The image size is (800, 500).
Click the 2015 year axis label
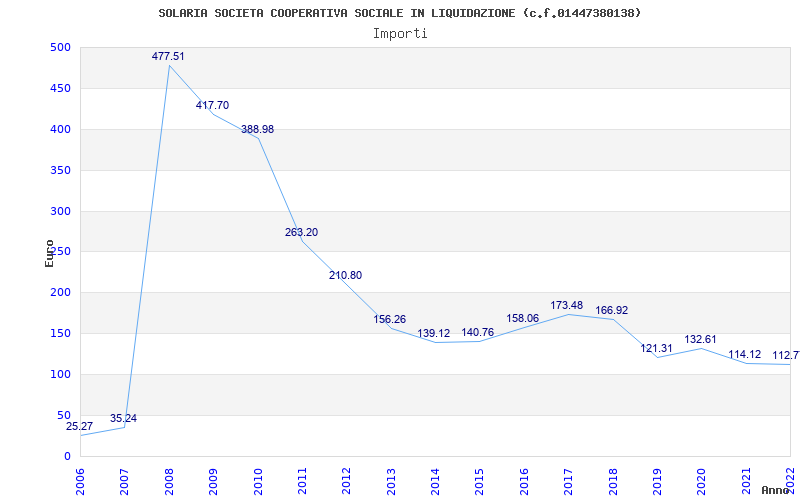480,481
